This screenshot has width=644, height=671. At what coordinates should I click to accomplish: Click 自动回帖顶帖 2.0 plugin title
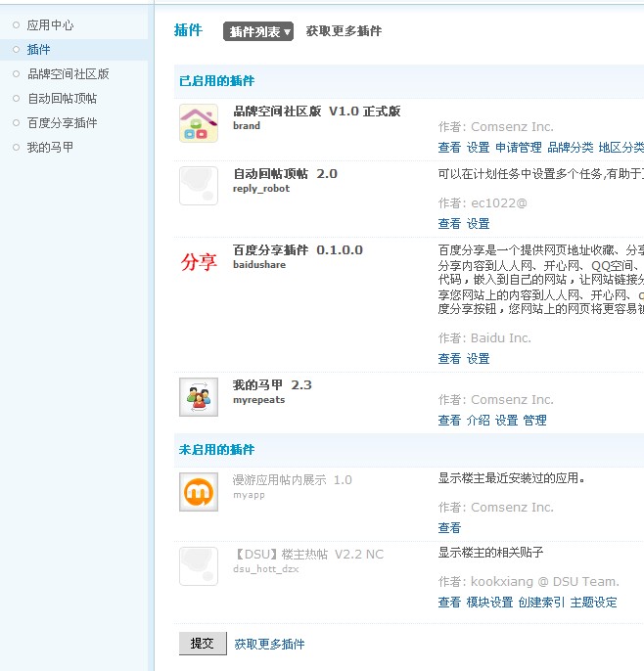tap(285, 174)
